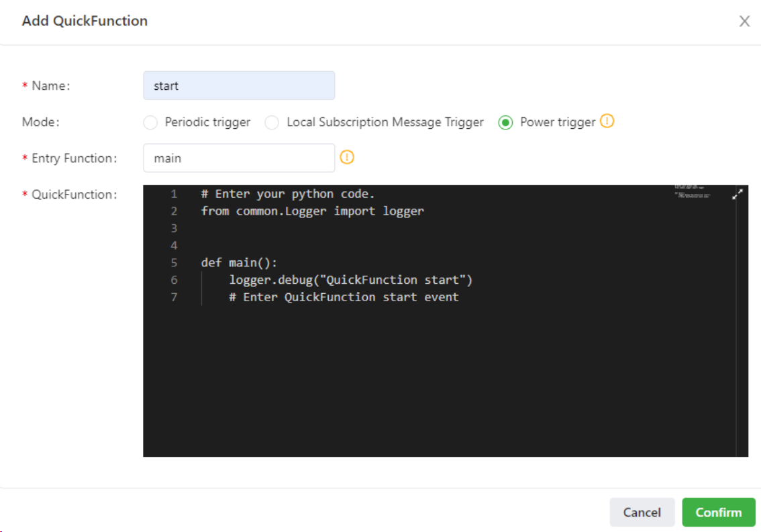Click the info icon beside Entry Function

point(347,158)
